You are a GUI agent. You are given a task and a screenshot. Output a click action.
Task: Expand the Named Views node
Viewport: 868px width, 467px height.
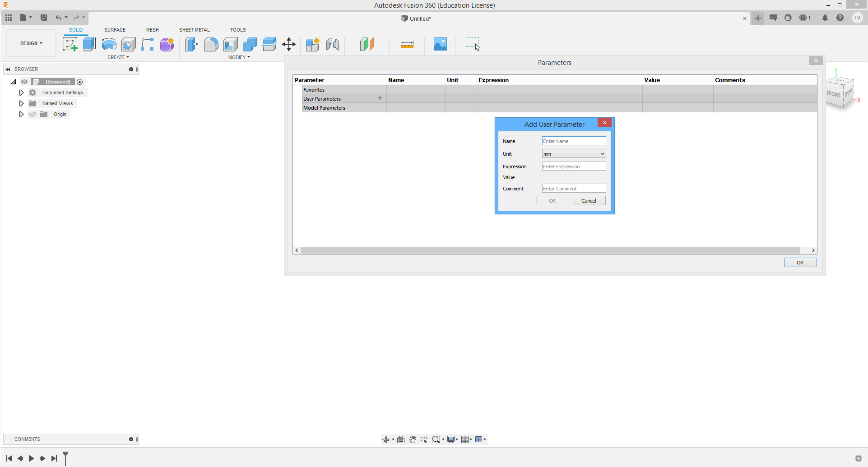click(21, 103)
